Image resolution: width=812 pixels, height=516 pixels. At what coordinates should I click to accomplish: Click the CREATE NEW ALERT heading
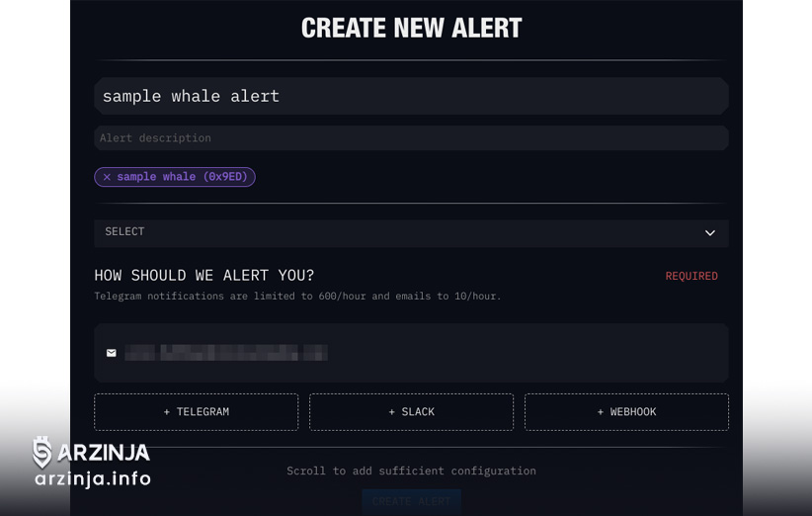[411, 28]
